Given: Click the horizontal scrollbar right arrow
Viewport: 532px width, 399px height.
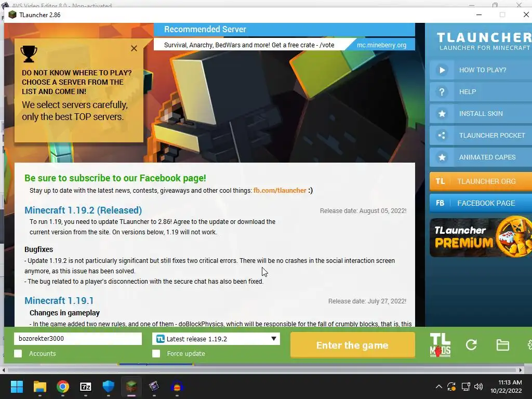Looking at the screenshot, I should 521,370.
